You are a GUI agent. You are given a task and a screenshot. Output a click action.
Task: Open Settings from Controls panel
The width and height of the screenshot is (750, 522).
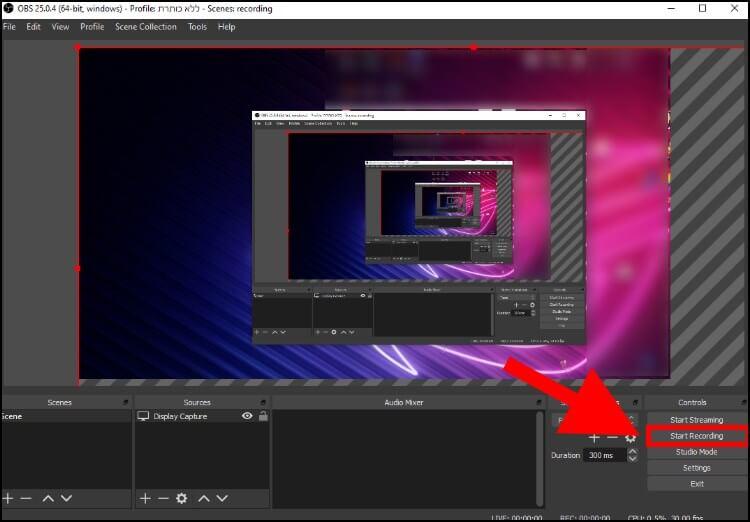696,468
